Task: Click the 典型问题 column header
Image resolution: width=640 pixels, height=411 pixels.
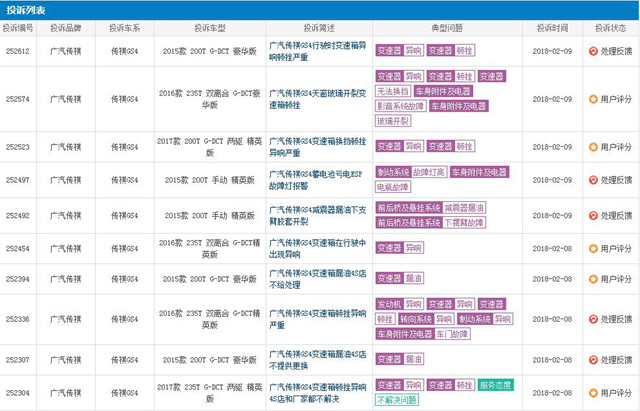Action: (447, 28)
